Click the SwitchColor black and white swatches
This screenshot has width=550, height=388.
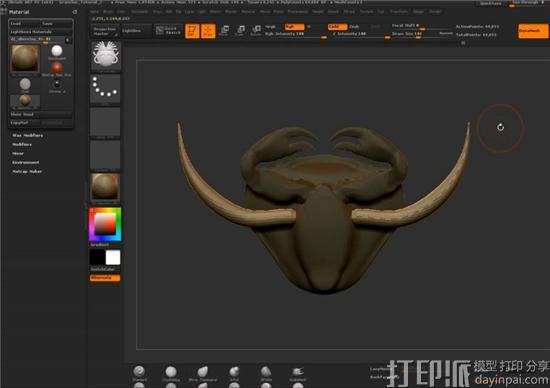pos(105,257)
